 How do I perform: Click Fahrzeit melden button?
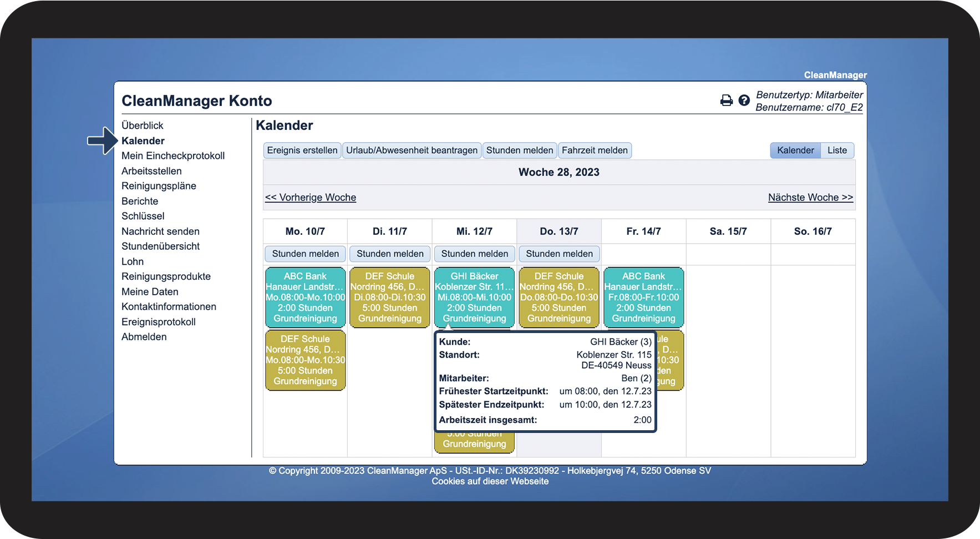tap(595, 150)
